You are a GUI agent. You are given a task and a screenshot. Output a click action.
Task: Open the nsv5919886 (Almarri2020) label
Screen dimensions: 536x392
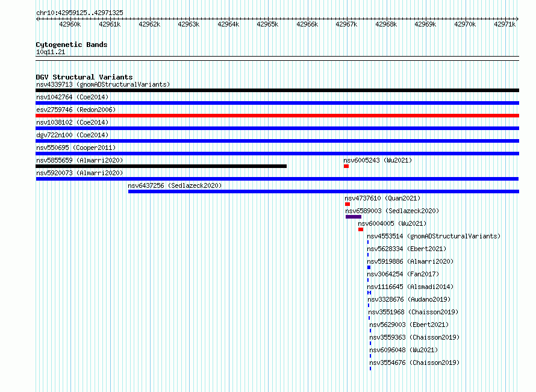410,261
